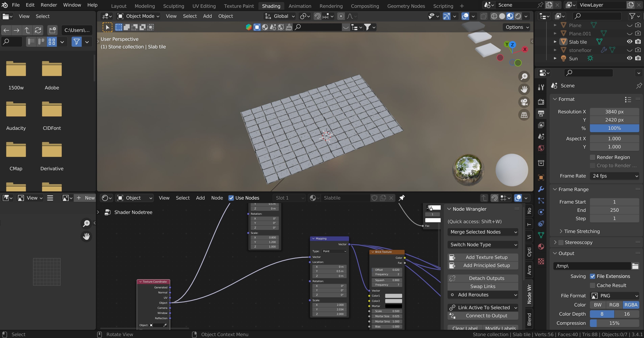Click the zoom viewport magnifier icon
644x338 pixels.
524,77
